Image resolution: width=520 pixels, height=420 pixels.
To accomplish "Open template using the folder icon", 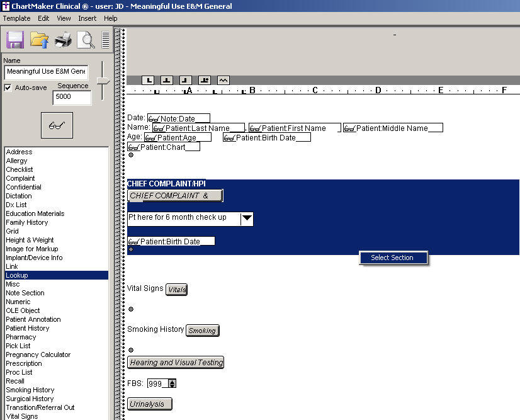I will coord(39,40).
